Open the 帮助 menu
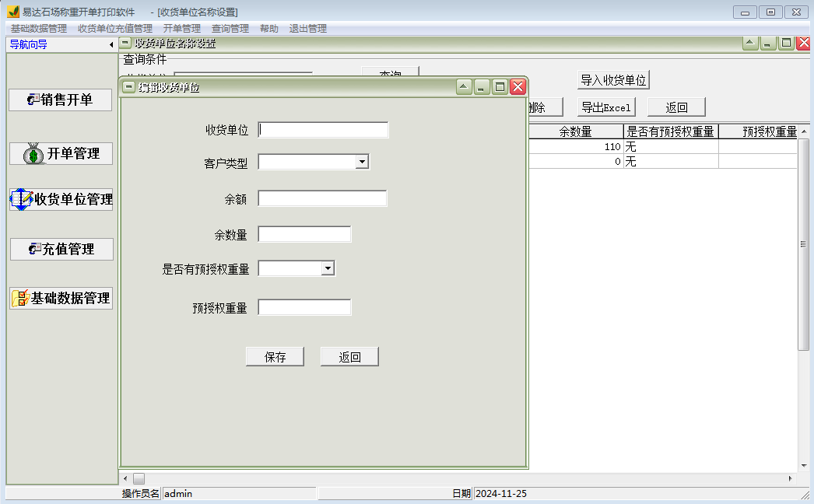The width and height of the screenshot is (814, 504). 268,27
